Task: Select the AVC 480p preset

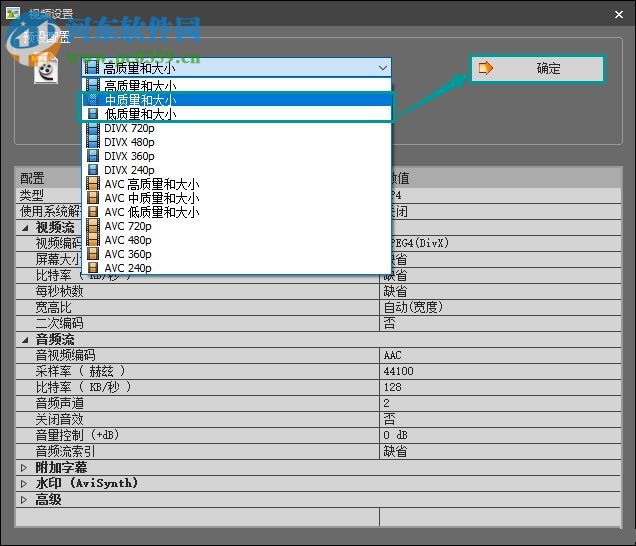Action: coord(236,240)
